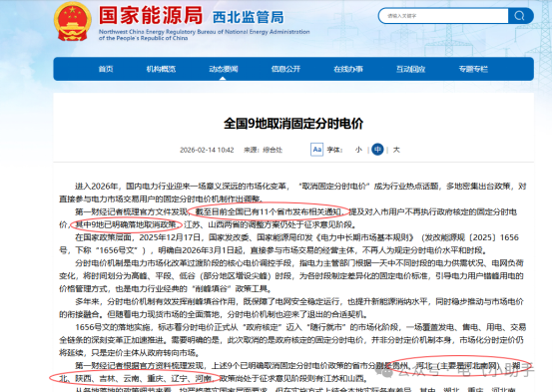Set font size to 小
Image resolution: width=553 pixels, height=392 pixels.
pyautogui.click(x=358, y=150)
